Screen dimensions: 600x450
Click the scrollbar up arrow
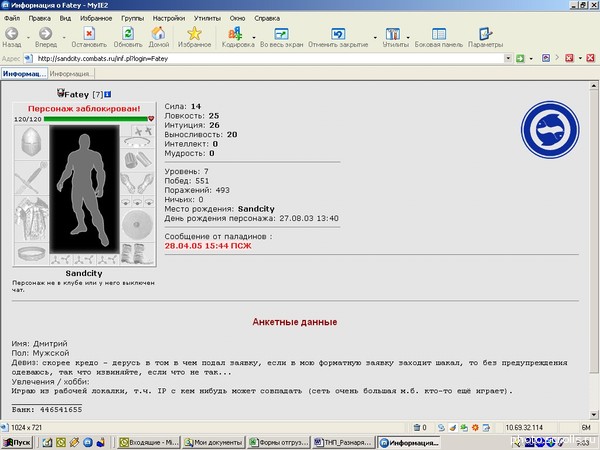tap(593, 86)
